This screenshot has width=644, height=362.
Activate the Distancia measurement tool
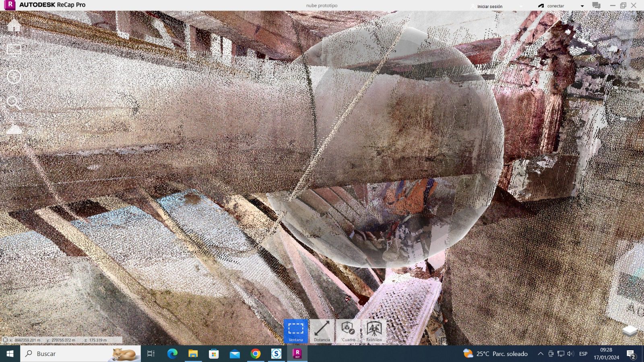pos(322,331)
